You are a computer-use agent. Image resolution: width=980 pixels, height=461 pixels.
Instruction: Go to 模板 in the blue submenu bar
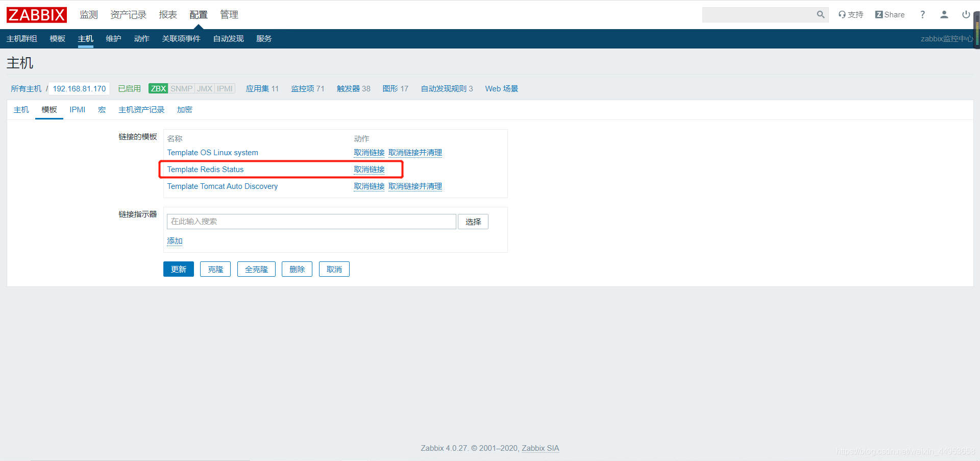[x=58, y=39]
